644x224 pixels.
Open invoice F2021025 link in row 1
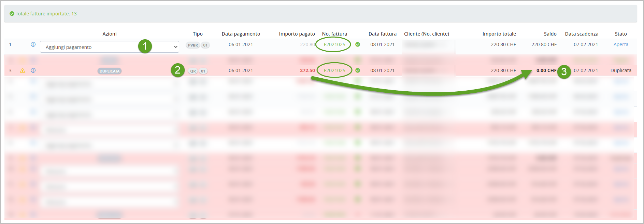point(334,44)
